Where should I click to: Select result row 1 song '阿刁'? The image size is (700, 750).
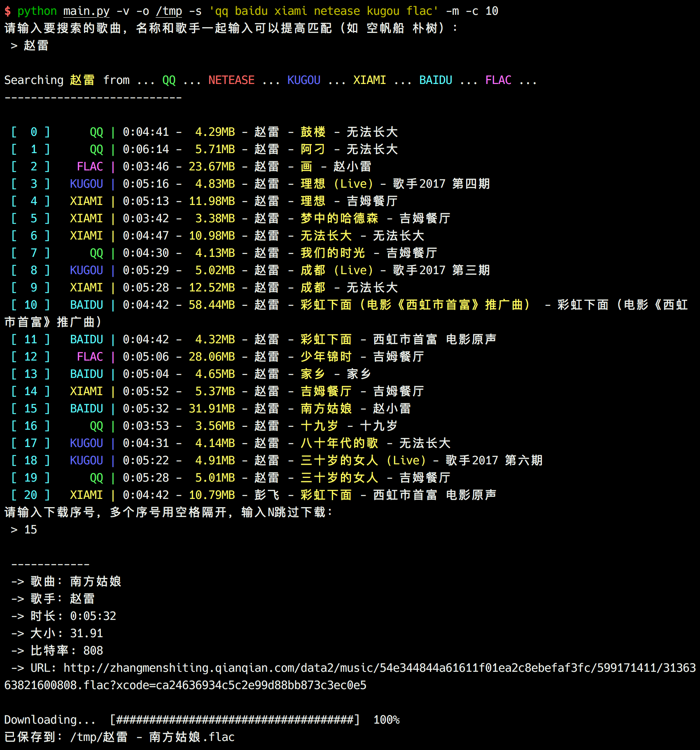point(313,149)
